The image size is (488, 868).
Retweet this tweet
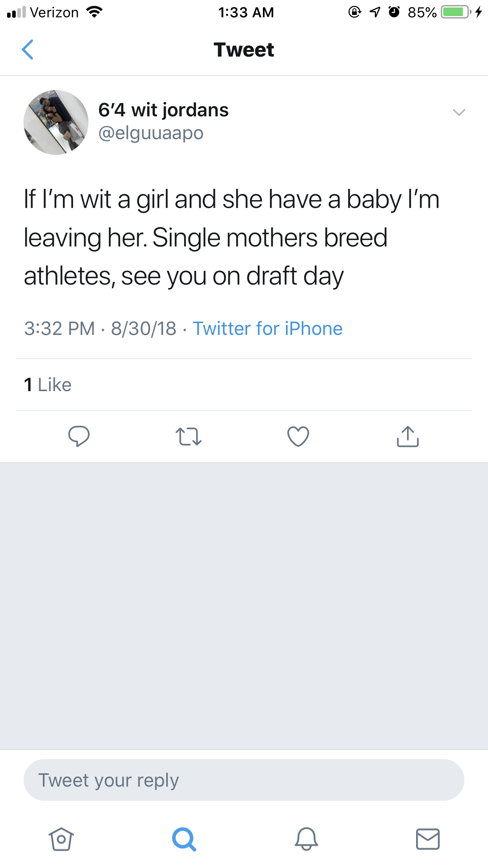[x=189, y=436]
